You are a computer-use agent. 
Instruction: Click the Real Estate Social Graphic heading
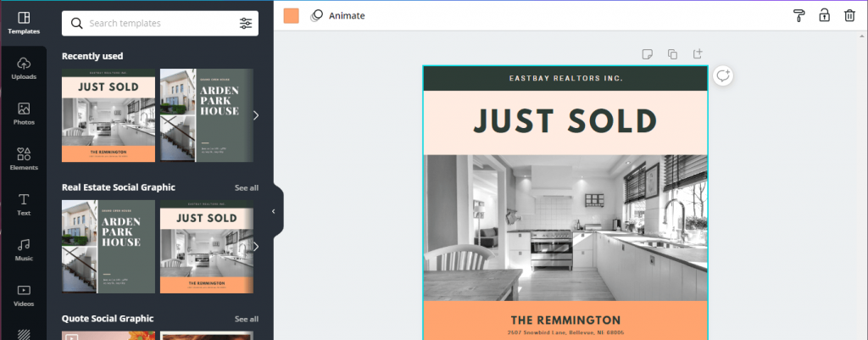point(119,187)
